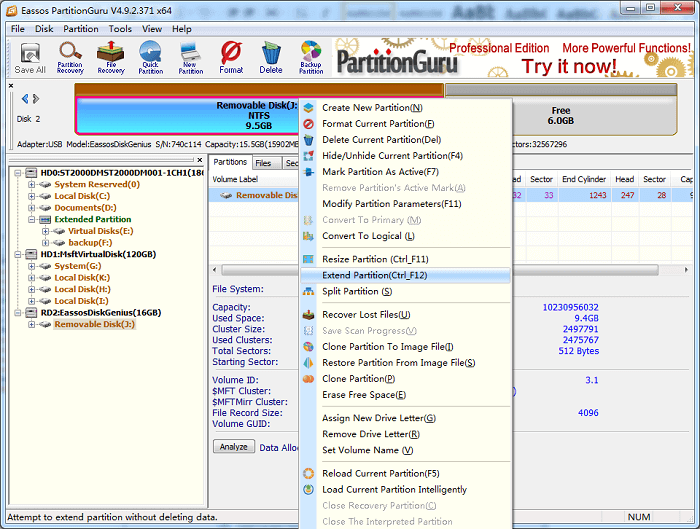Click the Clone Partition icon
This screenshot has width=700, height=529.
pos(308,379)
